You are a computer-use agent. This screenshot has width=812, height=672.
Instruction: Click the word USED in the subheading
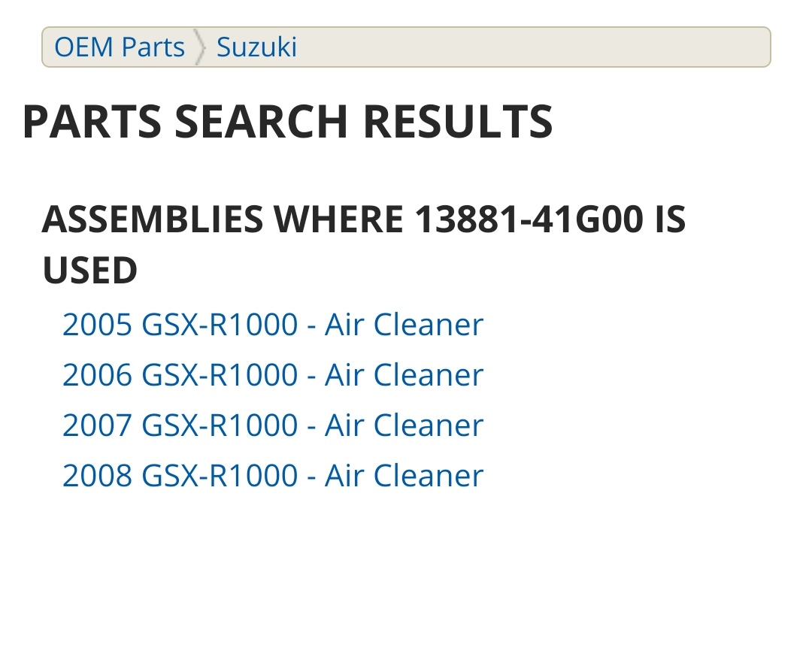[x=89, y=271]
